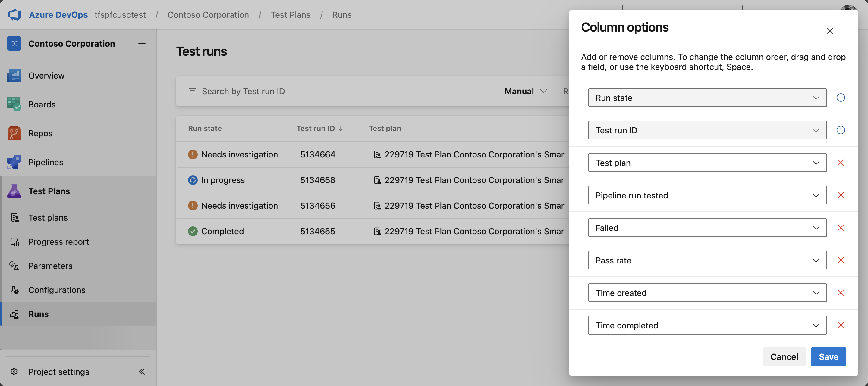Image resolution: width=868 pixels, height=386 pixels.
Task: Collapse the left navigation sidebar
Action: [142, 372]
